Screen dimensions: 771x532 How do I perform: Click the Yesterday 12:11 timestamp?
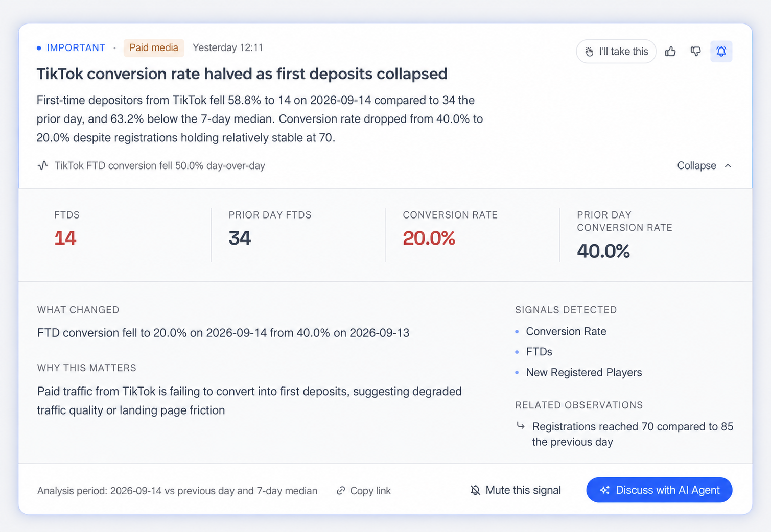click(x=227, y=47)
